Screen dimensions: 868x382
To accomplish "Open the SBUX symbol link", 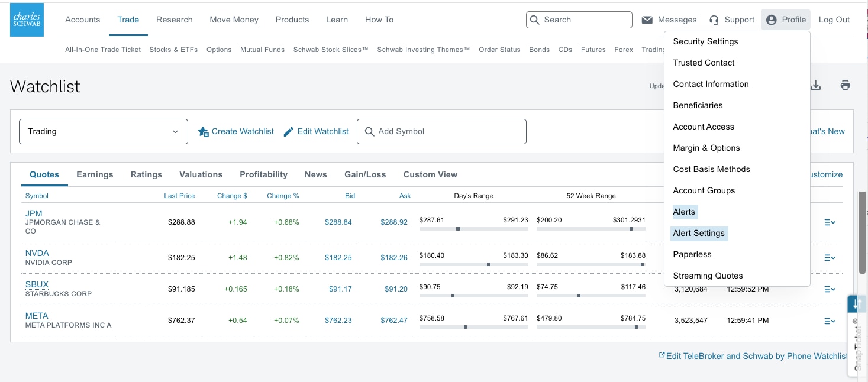I will tap(37, 284).
